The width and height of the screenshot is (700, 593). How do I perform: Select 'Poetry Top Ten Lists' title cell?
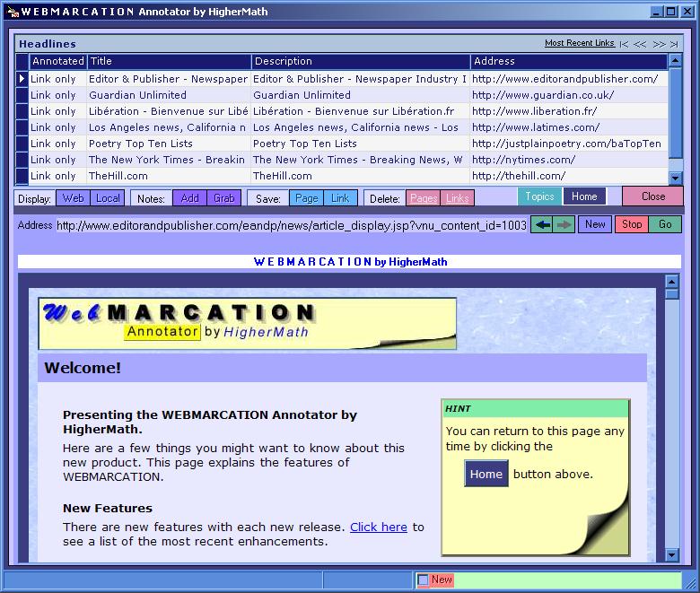(x=169, y=144)
